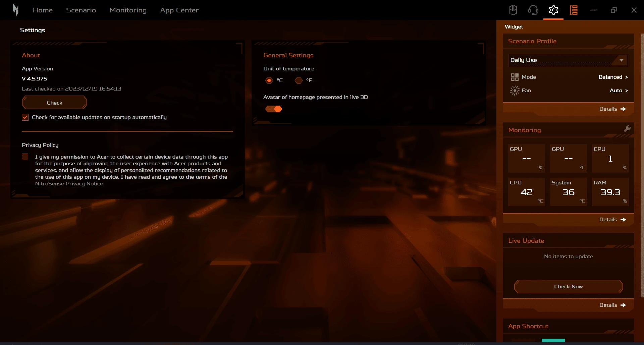Click the General Settings heading
644x345 pixels.
288,55
